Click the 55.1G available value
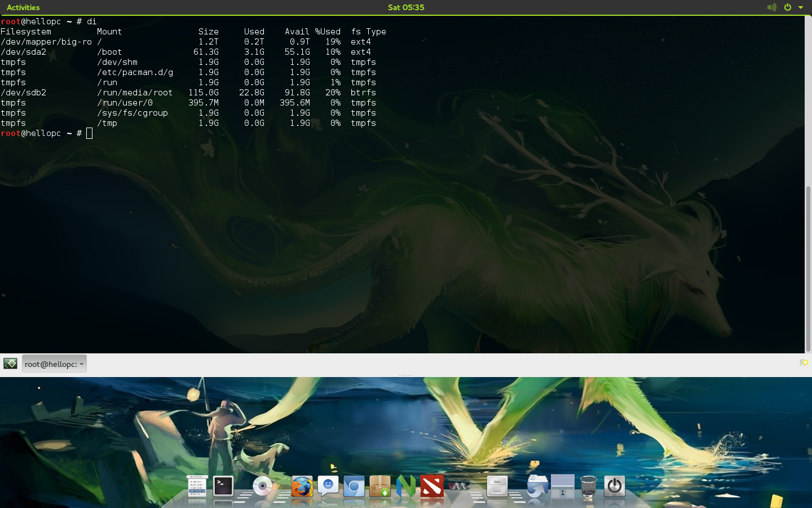 [298, 52]
